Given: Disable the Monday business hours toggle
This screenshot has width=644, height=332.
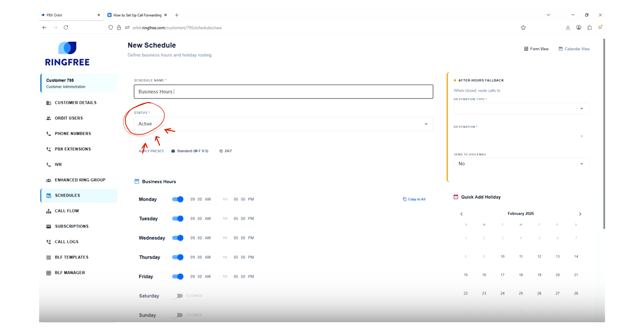Looking at the screenshot, I should (x=178, y=199).
